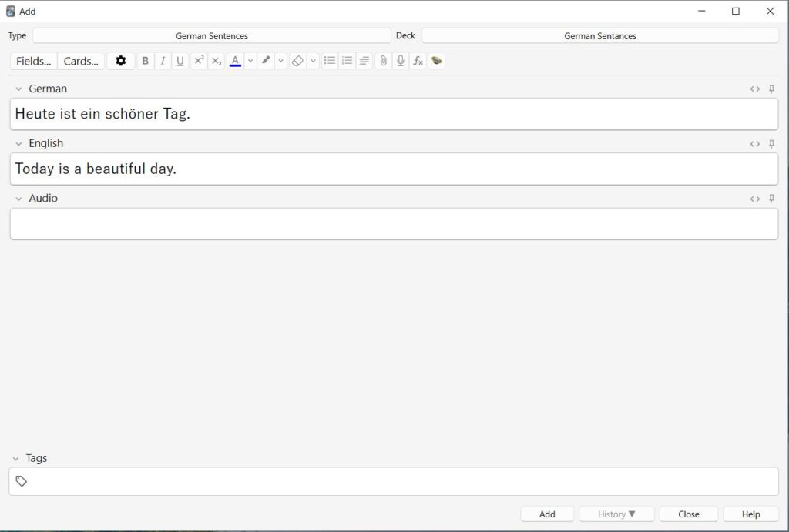This screenshot has height=532, width=789.
Task: Open the History menu
Action: (616, 514)
